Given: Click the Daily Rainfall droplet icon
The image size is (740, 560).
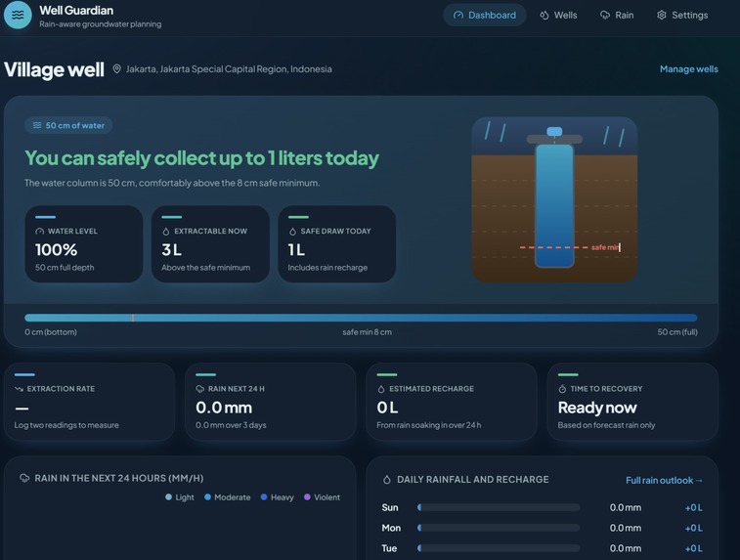Looking at the screenshot, I should click(387, 480).
